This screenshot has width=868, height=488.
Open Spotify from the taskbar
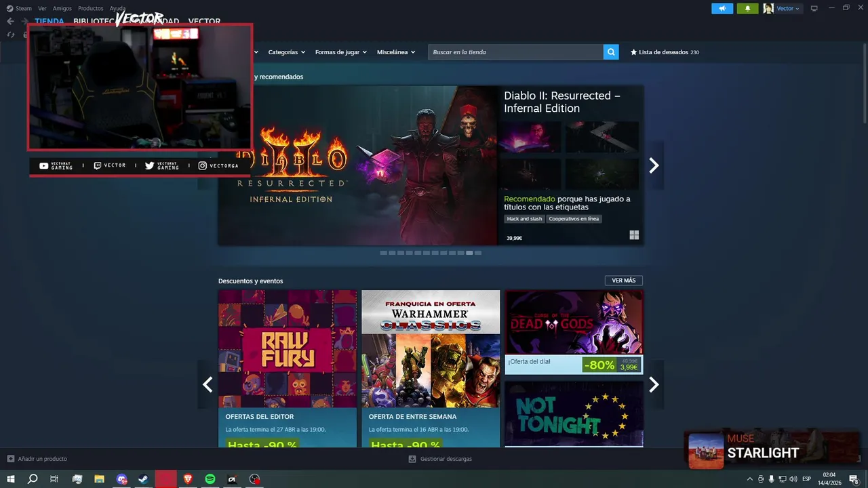click(x=210, y=479)
